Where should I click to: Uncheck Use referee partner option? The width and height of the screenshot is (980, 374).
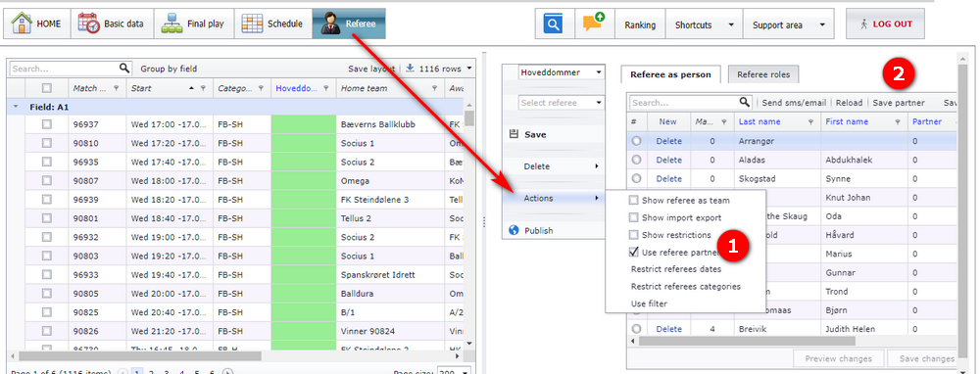tap(634, 253)
